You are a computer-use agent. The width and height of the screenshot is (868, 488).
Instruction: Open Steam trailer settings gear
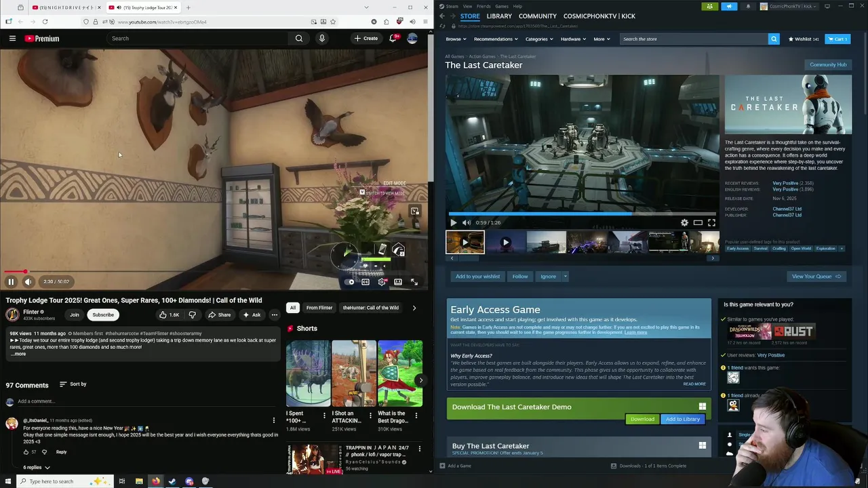[684, 222]
